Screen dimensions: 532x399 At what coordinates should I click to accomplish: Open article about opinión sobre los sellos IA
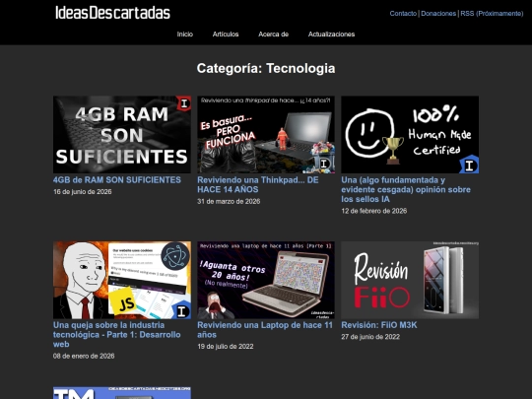coord(406,189)
